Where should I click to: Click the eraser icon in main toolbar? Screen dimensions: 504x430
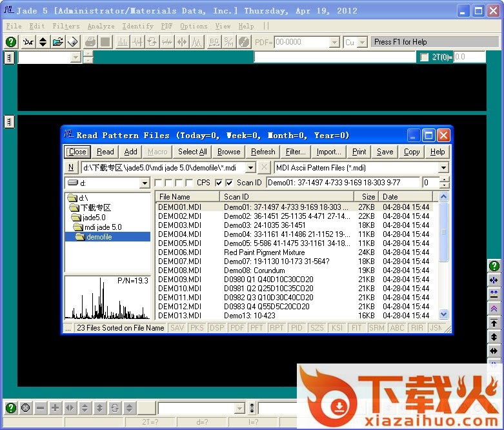73,42
